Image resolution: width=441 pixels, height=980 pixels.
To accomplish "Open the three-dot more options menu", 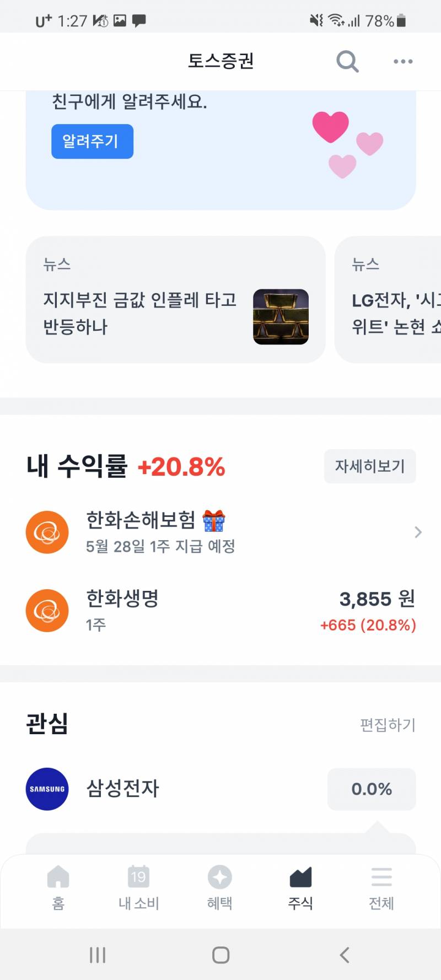I will click(402, 61).
